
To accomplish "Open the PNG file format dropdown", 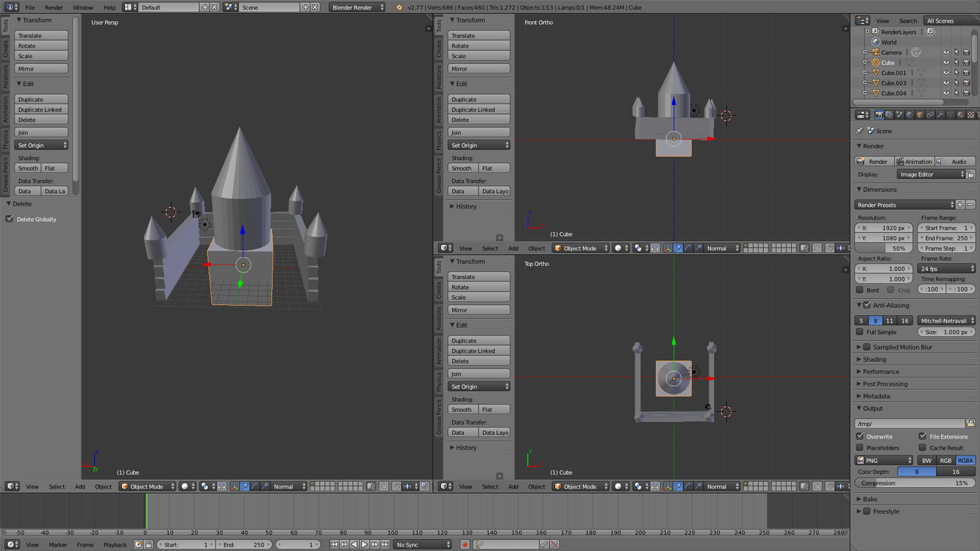I will coord(884,461).
